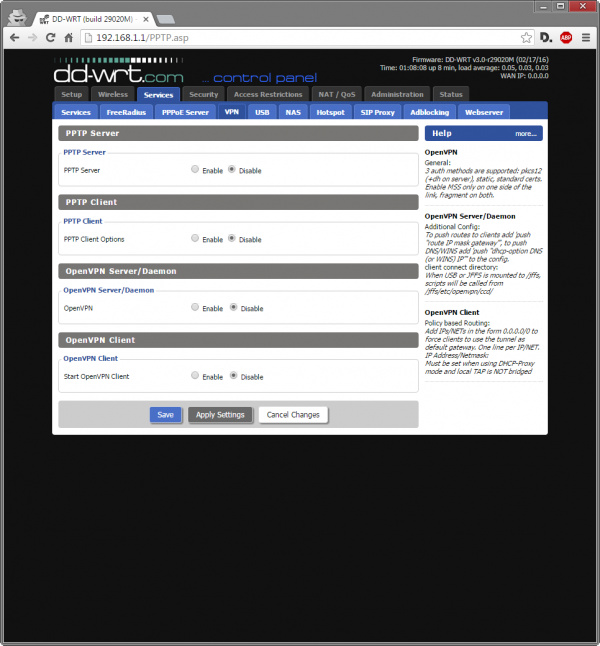The height and width of the screenshot is (646, 600).
Task: Click the browser back arrow
Action: (14, 38)
